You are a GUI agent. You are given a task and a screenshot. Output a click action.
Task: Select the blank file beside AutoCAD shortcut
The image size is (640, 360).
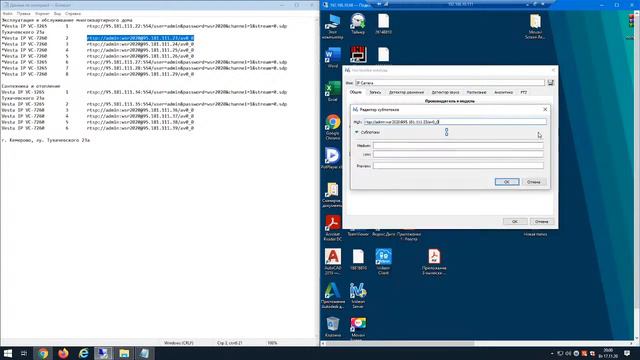coord(358,259)
